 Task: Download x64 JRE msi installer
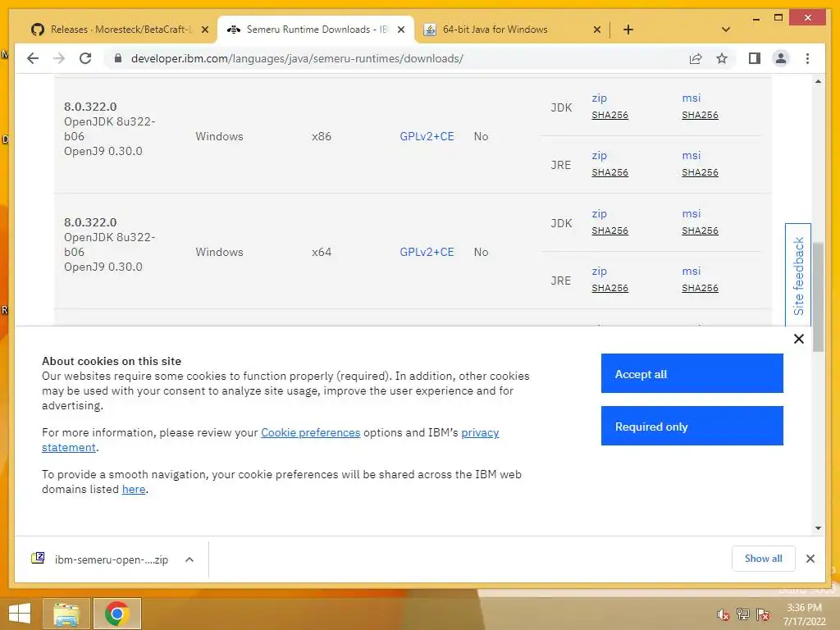click(x=691, y=271)
